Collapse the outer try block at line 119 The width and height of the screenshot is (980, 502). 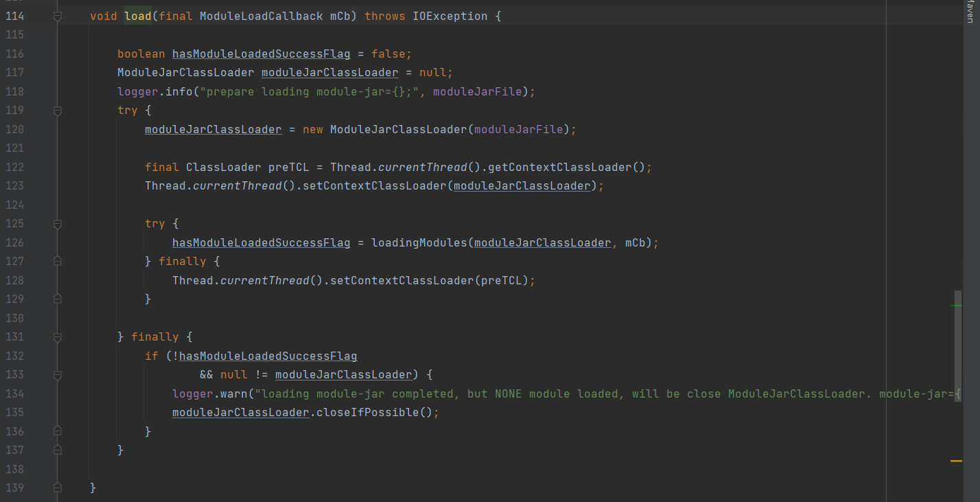pyautogui.click(x=58, y=110)
